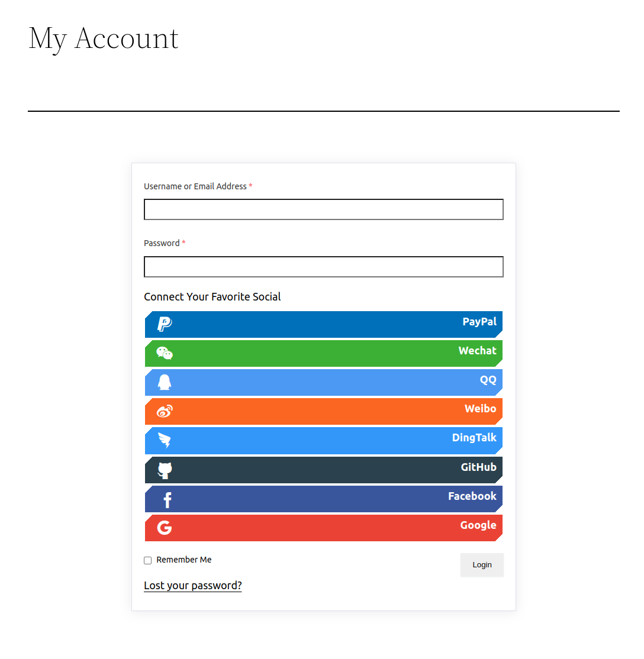Click the Weibo eye icon
The image size is (644, 659).
164,411
